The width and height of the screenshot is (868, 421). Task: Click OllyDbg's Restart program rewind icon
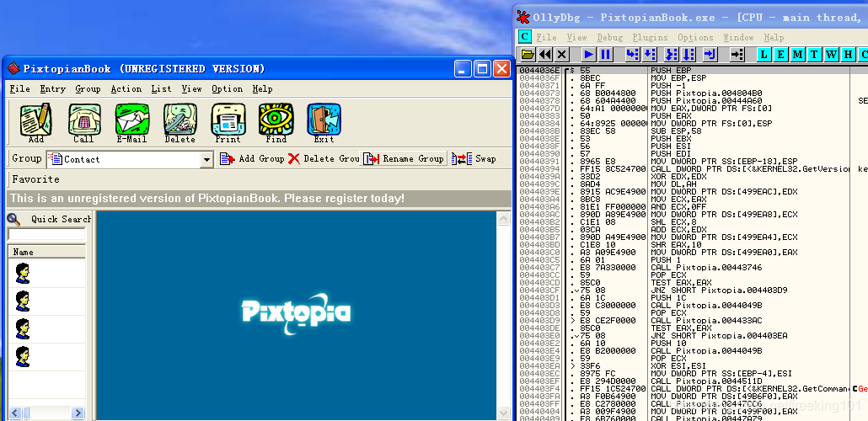coord(545,54)
